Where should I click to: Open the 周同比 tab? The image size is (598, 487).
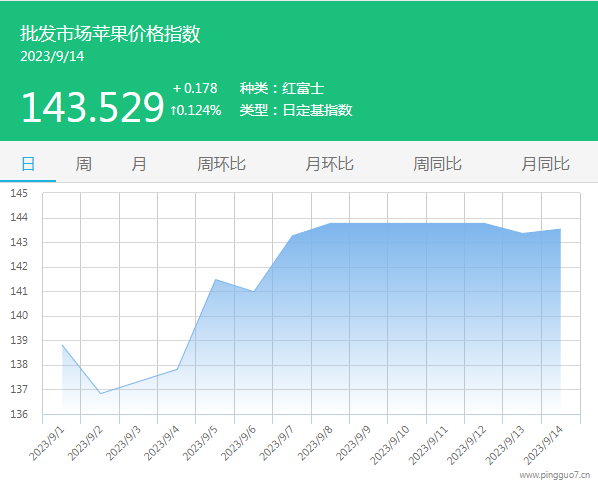437,164
